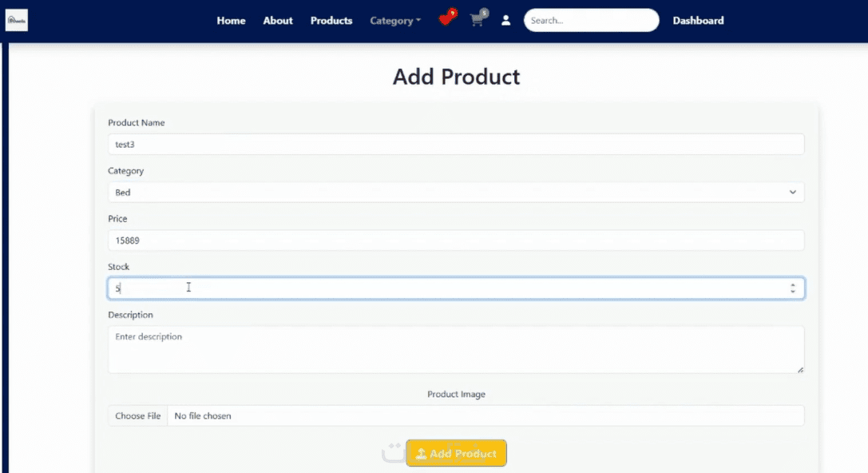The height and width of the screenshot is (473, 868).
Task: Open the shopping cart icon
Action: coord(478,21)
